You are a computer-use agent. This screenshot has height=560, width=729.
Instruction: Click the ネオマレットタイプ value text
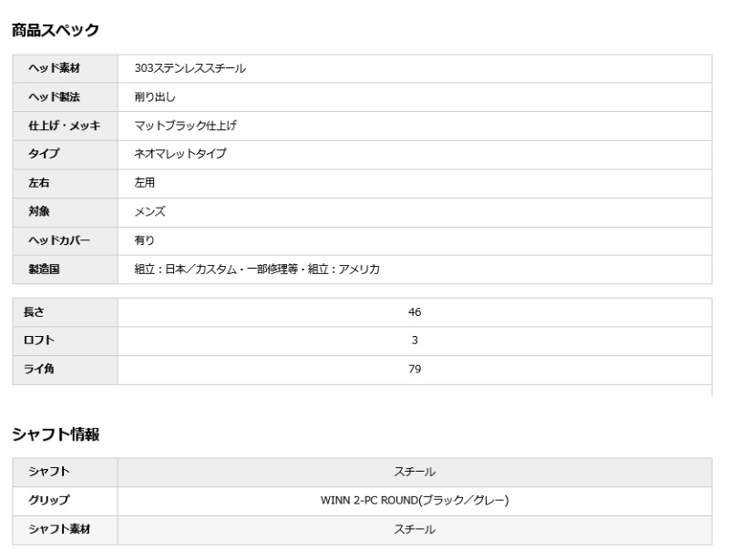point(180,154)
